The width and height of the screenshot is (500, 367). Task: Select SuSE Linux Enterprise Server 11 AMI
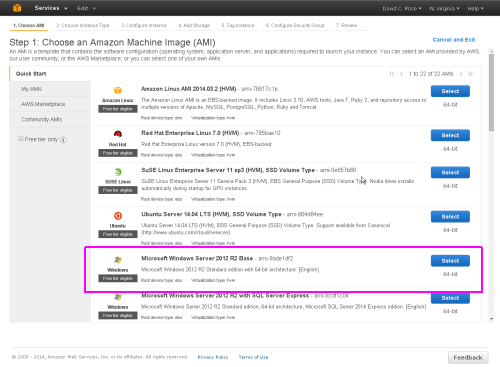(450, 172)
